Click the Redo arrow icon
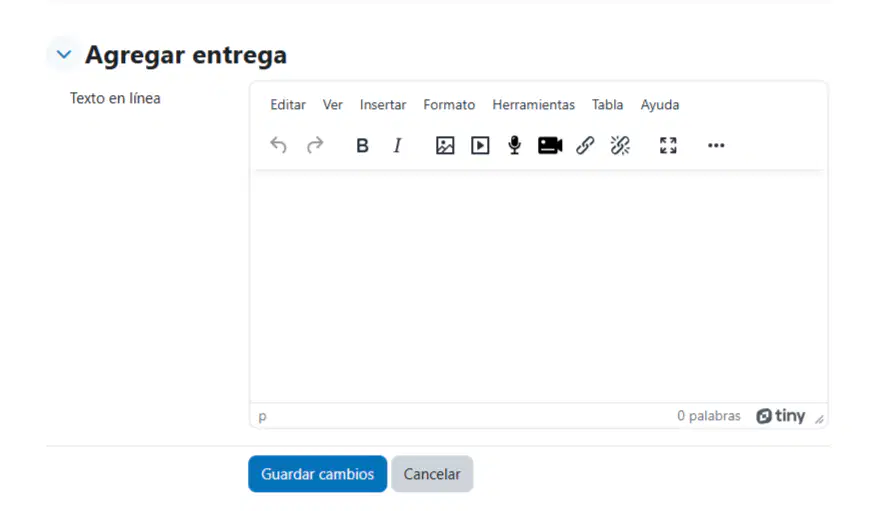Viewport: 874px width, 511px height. [315, 145]
